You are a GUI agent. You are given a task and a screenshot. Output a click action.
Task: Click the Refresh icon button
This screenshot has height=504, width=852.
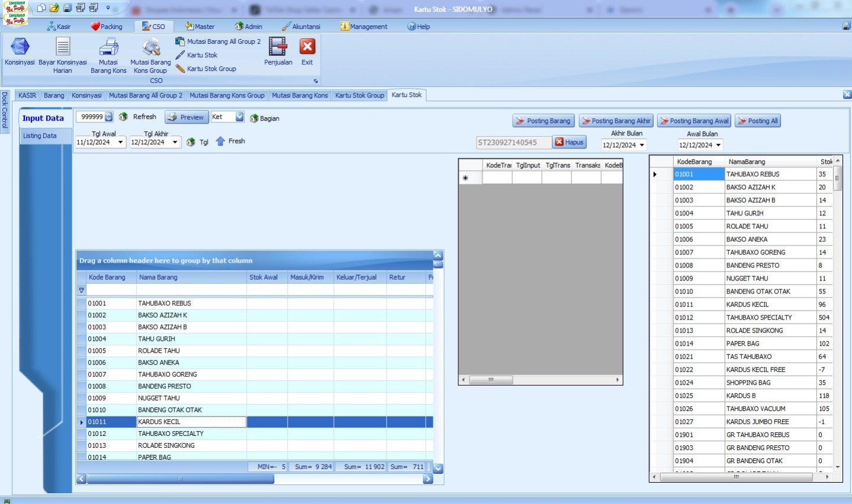(x=124, y=117)
